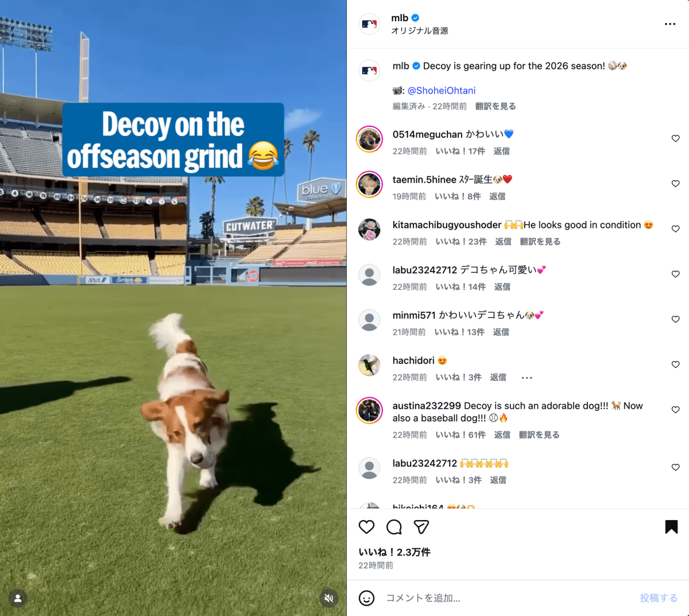
Task: Open the comment bubble icon
Action: pyautogui.click(x=394, y=527)
